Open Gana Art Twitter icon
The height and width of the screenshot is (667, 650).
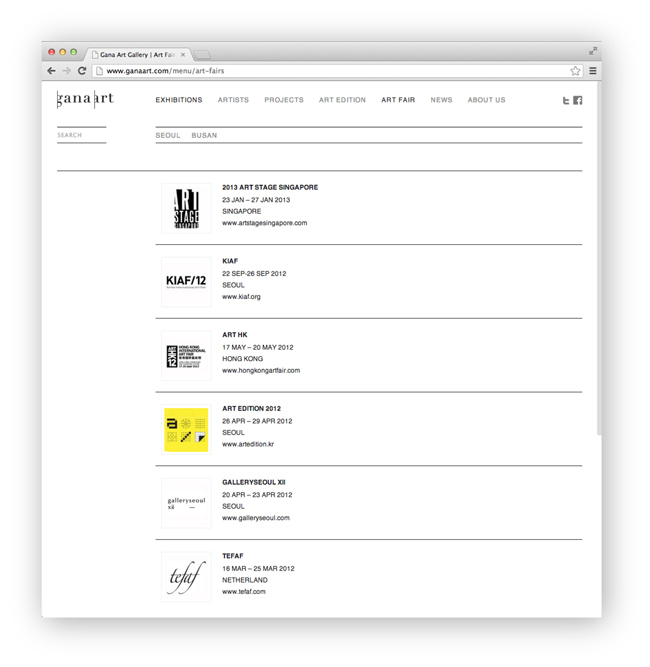[x=565, y=100]
